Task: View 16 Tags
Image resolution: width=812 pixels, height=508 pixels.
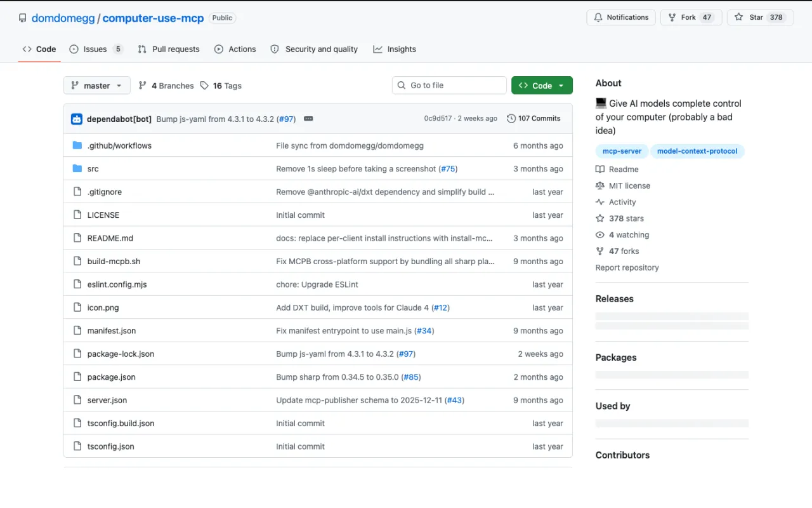Action: 221,86
